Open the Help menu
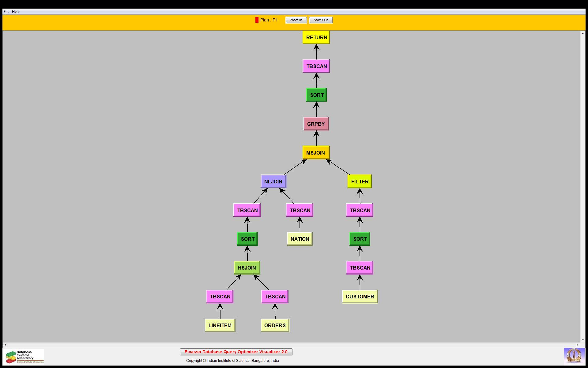The image size is (588, 368). 16,12
